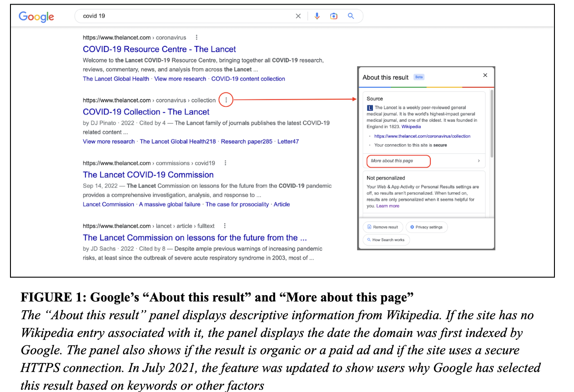Click About this result panel title
Viewport: 574px width, 392px height.
tap(386, 77)
